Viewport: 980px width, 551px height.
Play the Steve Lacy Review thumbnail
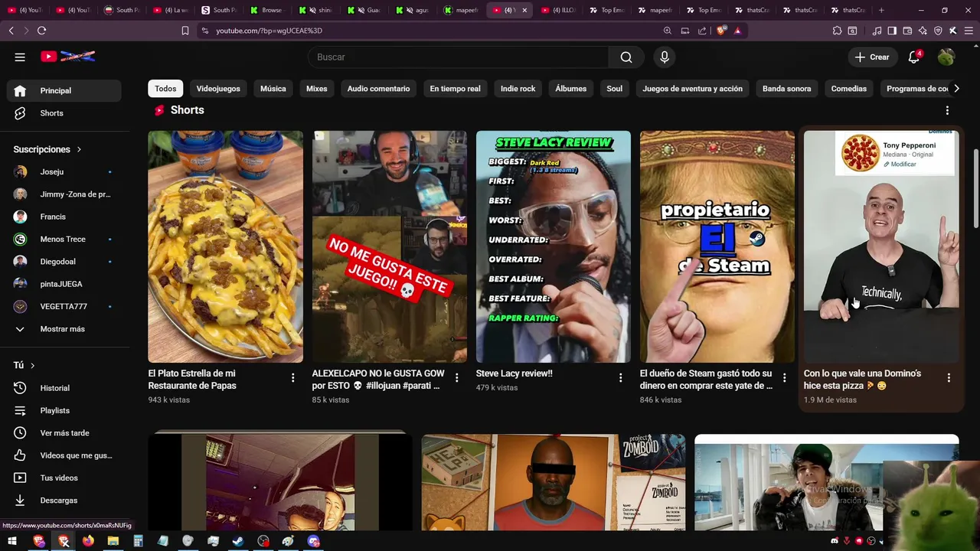554,246
